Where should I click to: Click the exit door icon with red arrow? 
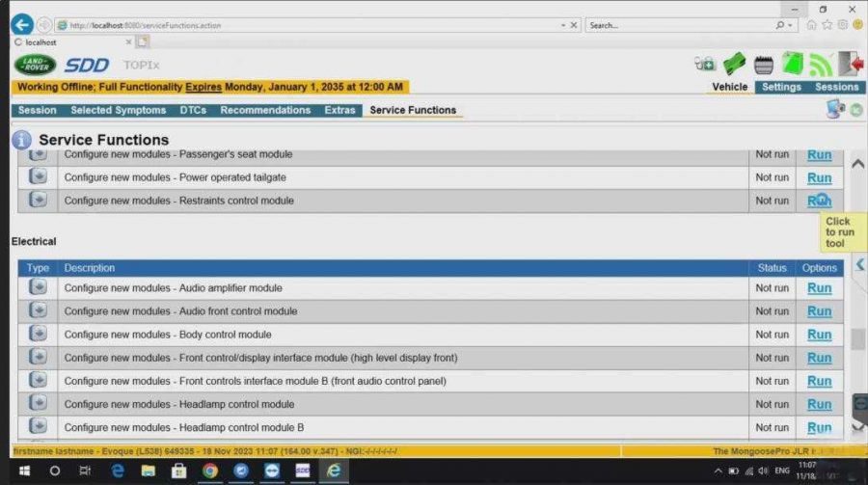[851, 65]
